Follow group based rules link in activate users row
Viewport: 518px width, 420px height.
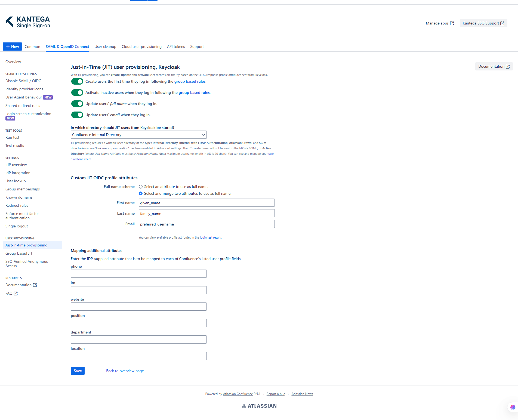click(195, 93)
